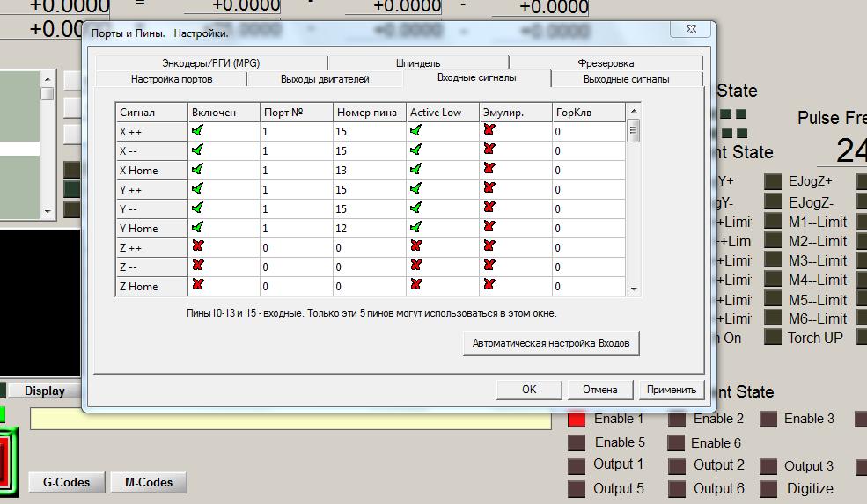Toggle the Enabled checkmark for Y Home
Screen dimensions: 867x504
coord(197,227)
